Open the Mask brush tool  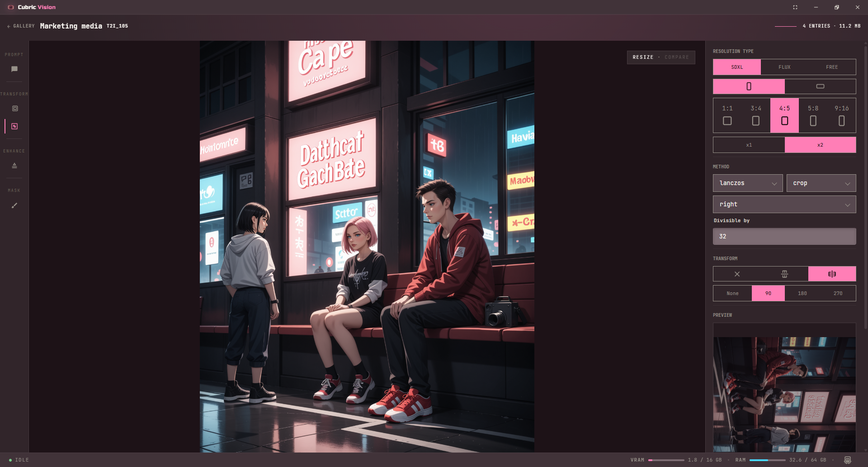pos(14,205)
